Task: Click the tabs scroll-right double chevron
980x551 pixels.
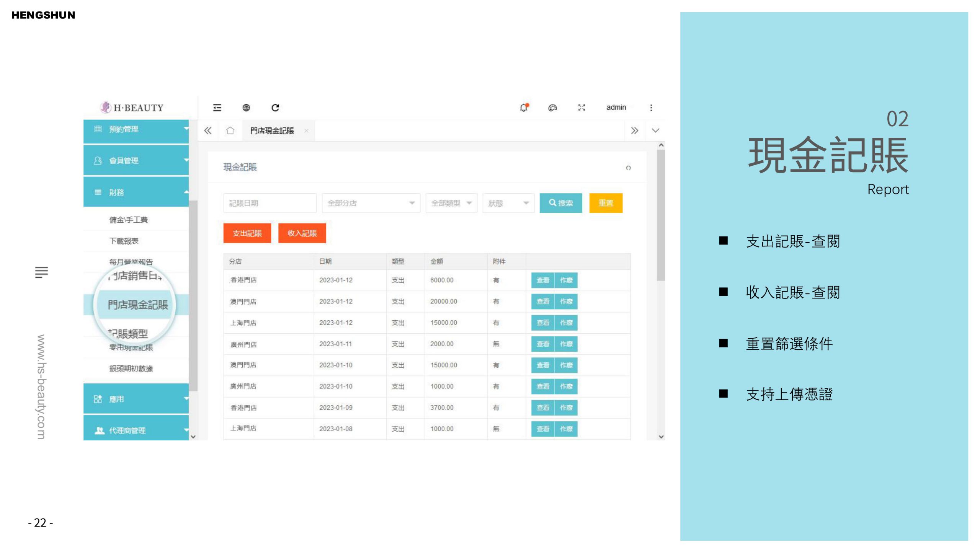Action: coord(634,130)
